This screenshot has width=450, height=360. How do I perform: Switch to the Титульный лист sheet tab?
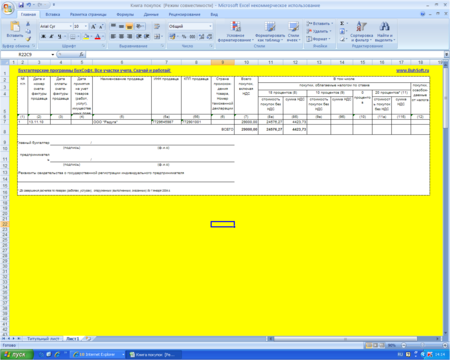pyautogui.click(x=43, y=339)
